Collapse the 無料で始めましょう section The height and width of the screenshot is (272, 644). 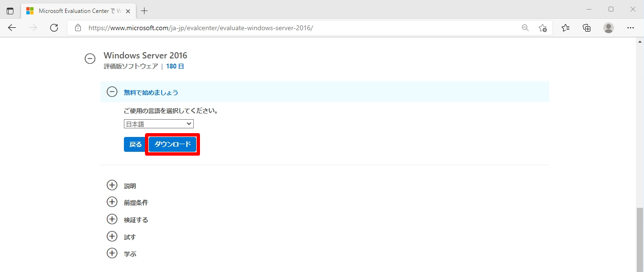(x=112, y=91)
